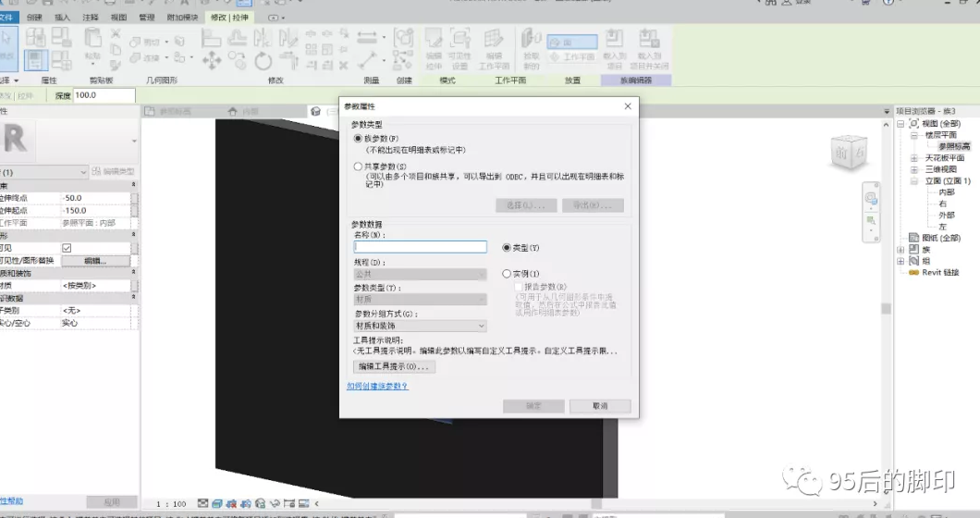Click the 导出 shared parameter button
Viewport: 980px width, 518px height.
593,205
